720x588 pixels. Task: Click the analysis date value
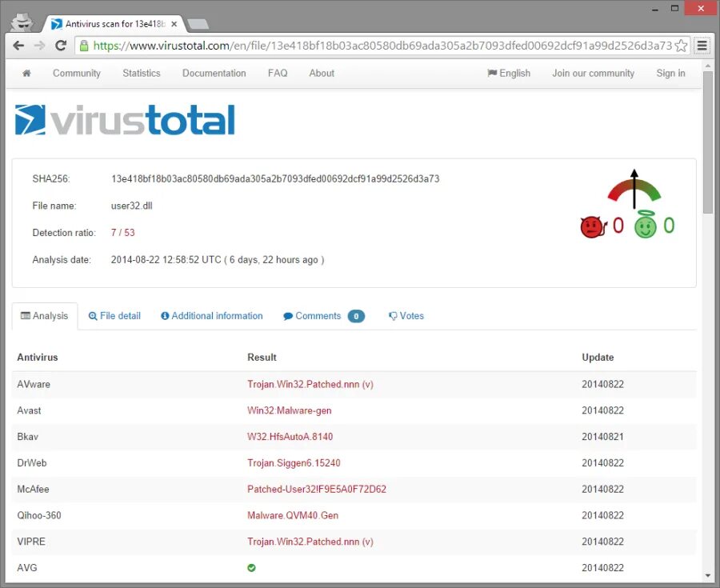218,260
